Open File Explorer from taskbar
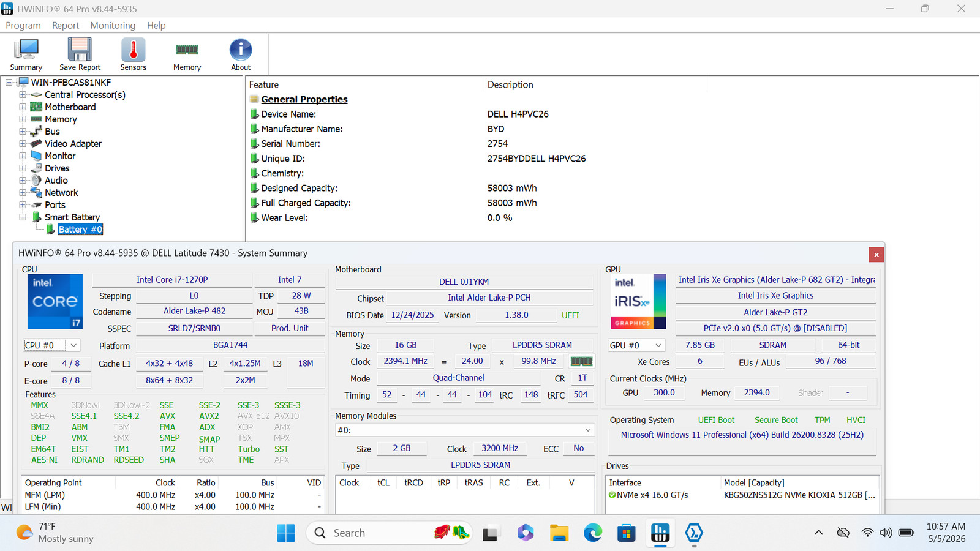Screen dimensions: 980x551 [x=559, y=533]
